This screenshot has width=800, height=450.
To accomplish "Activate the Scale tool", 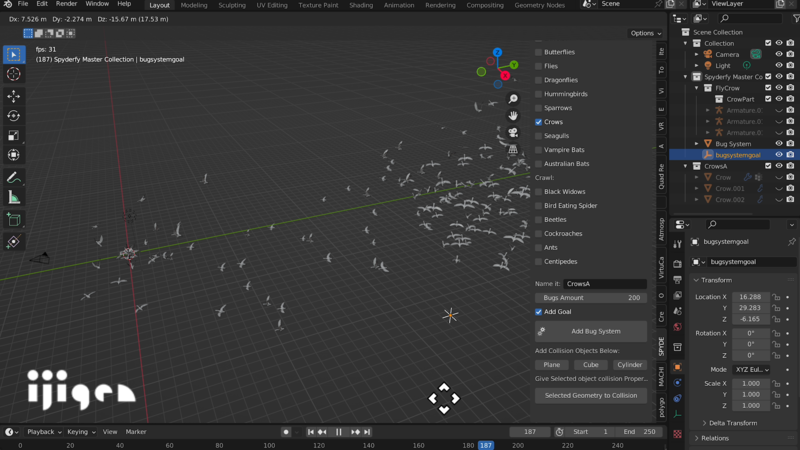I will tap(14, 136).
